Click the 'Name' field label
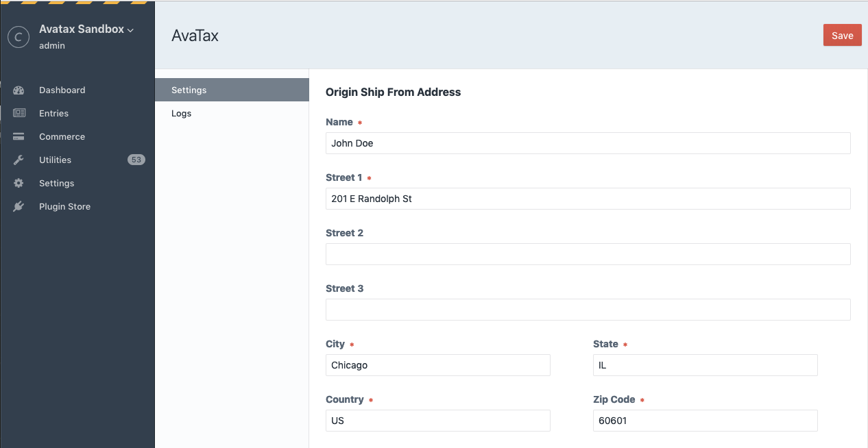The image size is (868, 448). click(339, 122)
